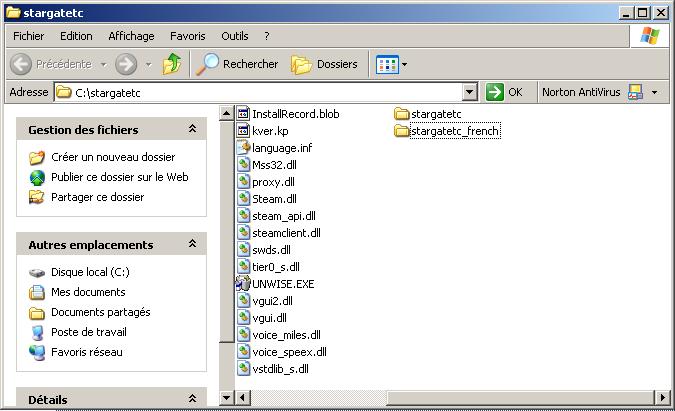Select the Steam.dll file

click(x=273, y=199)
